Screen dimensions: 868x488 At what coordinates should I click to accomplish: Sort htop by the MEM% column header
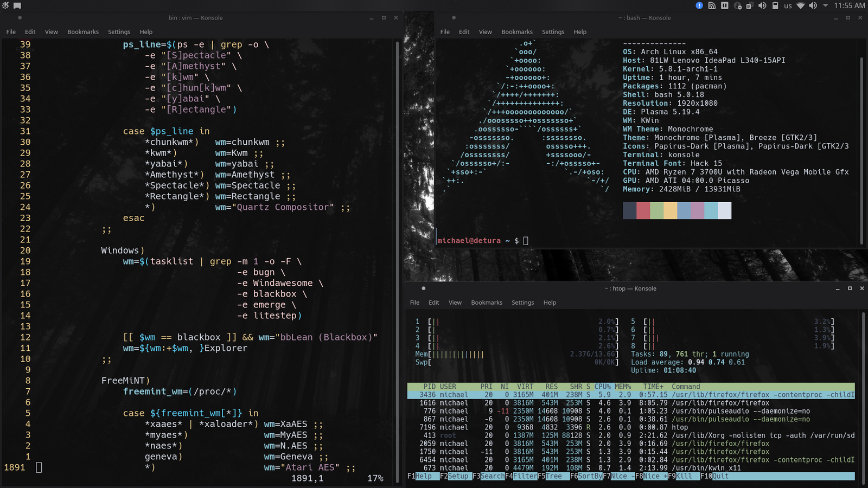tap(623, 387)
